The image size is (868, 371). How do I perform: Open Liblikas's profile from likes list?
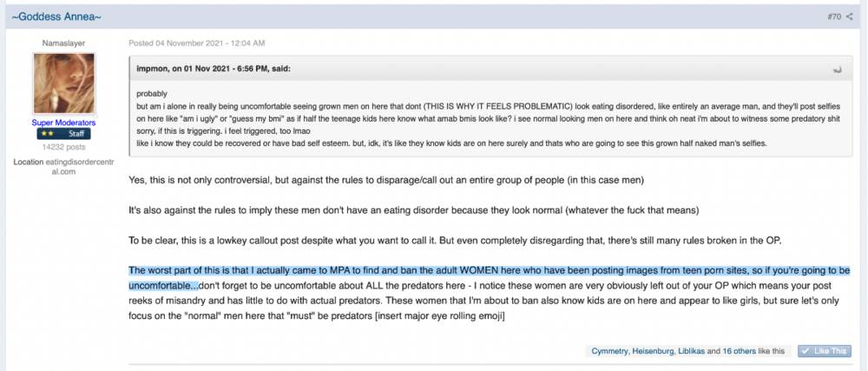[691, 351]
